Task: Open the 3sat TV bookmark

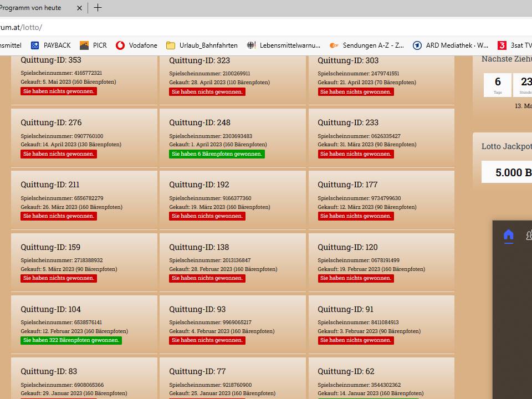Action: pyautogui.click(x=514, y=45)
